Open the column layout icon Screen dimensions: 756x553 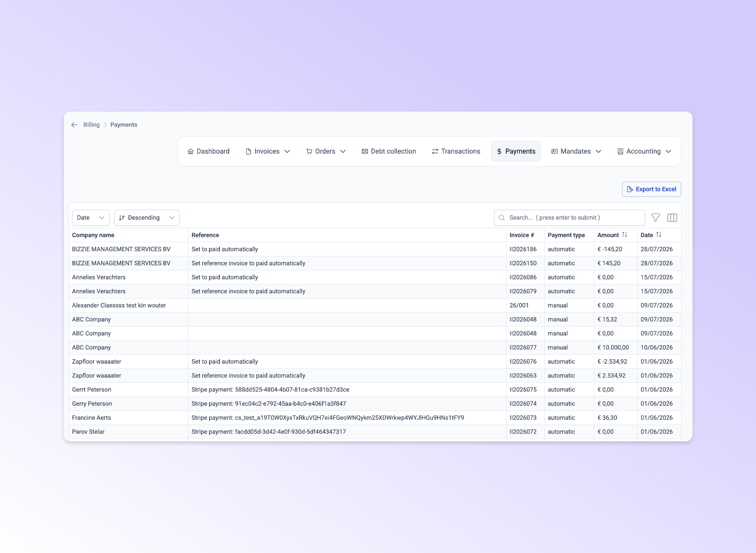pyautogui.click(x=672, y=218)
